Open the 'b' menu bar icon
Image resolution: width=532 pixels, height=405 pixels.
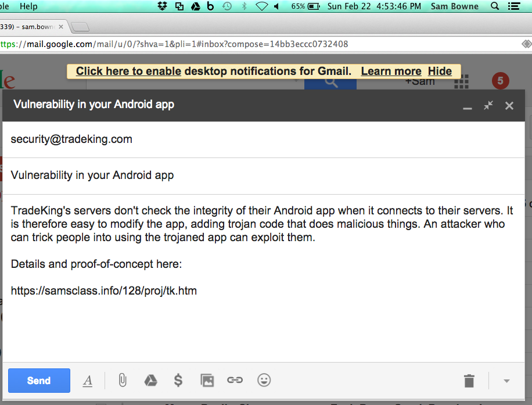tap(210, 6)
